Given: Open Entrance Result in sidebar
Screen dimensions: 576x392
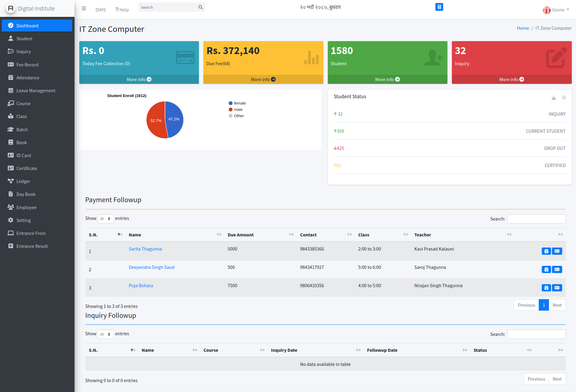Looking at the screenshot, I should pyautogui.click(x=37, y=246).
